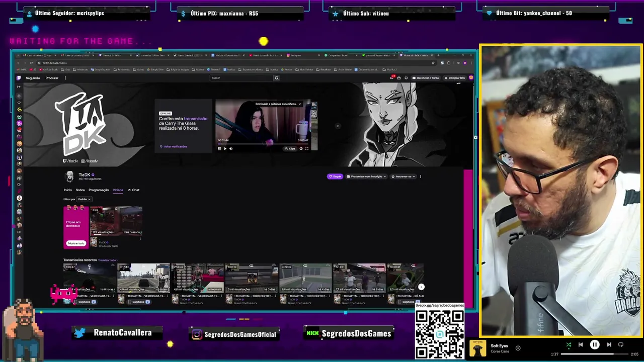This screenshot has width=644, height=362.
Task: Switch to the Início channel tab
Action: click(67, 190)
